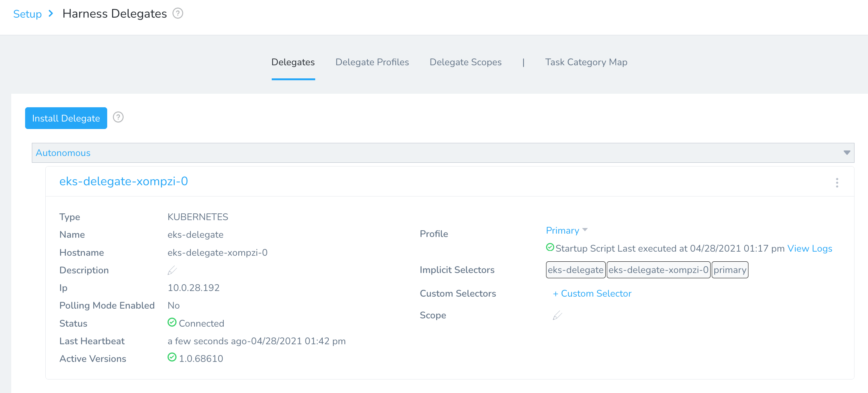Viewport: 868px width, 393px height.
Task: Edit the Scope using pencil icon
Action: 557,315
